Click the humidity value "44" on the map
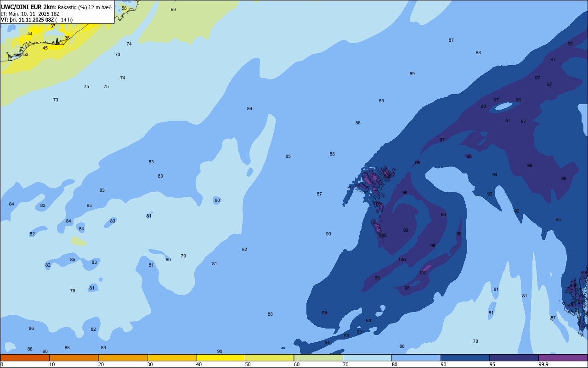Viewport: 588px width, 368px height. [x=30, y=34]
